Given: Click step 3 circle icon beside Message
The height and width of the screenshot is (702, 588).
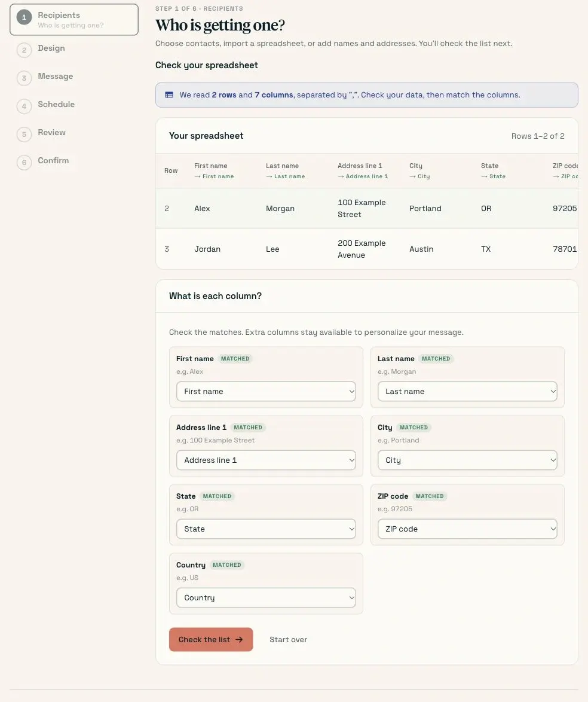Looking at the screenshot, I should 24,78.
